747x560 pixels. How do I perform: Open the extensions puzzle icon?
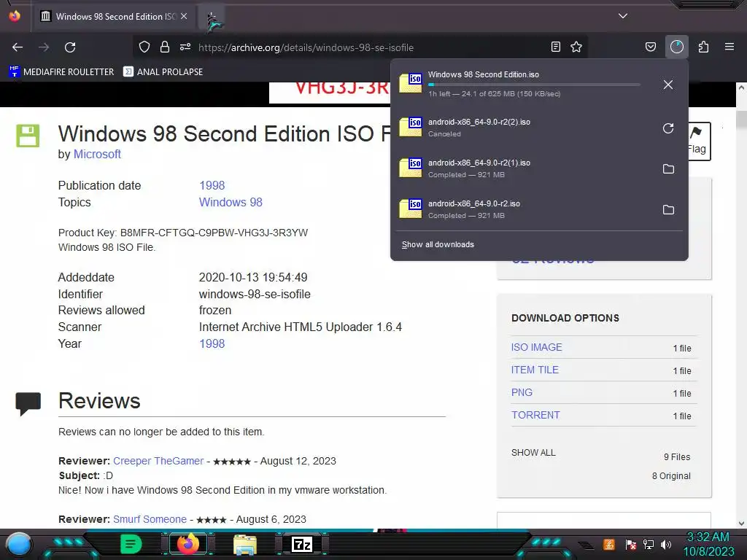click(704, 47)
